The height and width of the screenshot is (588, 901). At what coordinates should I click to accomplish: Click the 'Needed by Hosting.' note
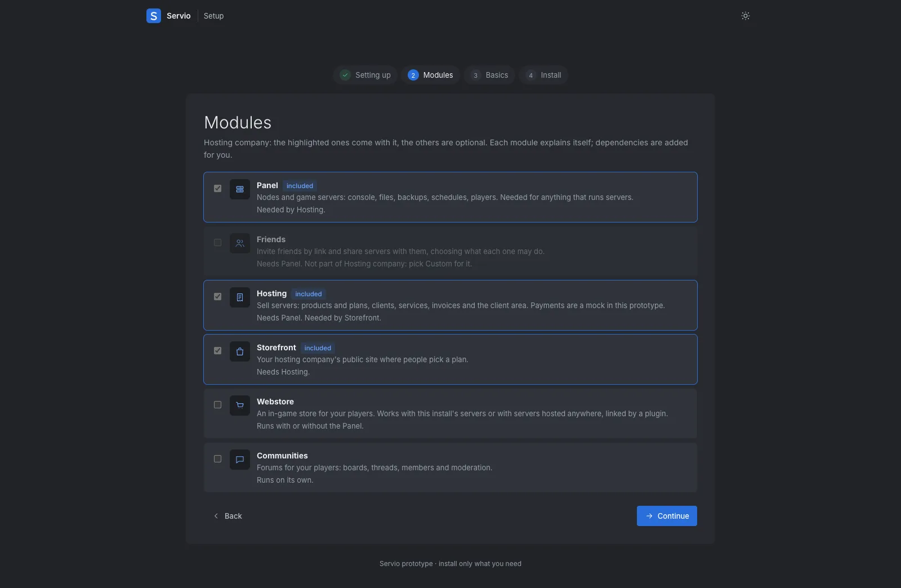(291, 210)
